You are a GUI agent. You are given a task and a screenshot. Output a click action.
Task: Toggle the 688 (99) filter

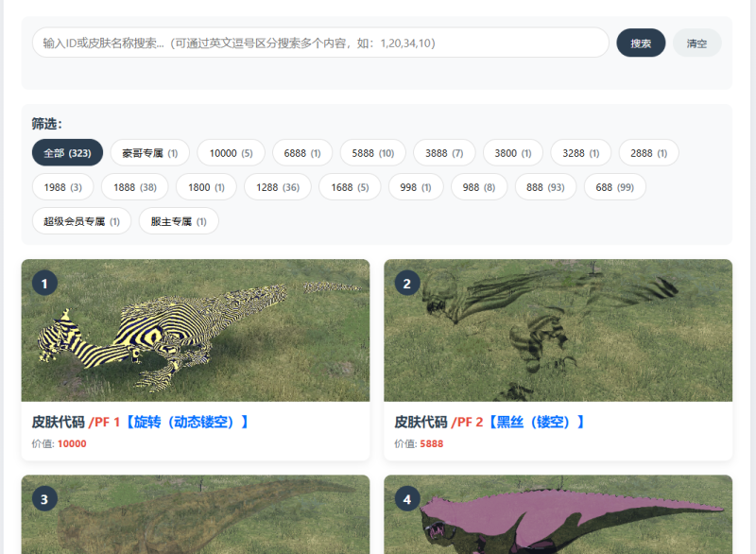614,186
